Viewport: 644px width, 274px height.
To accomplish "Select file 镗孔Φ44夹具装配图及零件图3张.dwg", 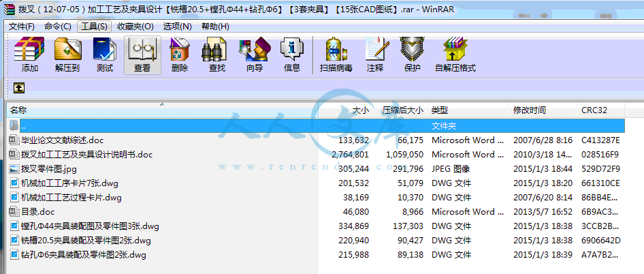I will coord(91,226).
